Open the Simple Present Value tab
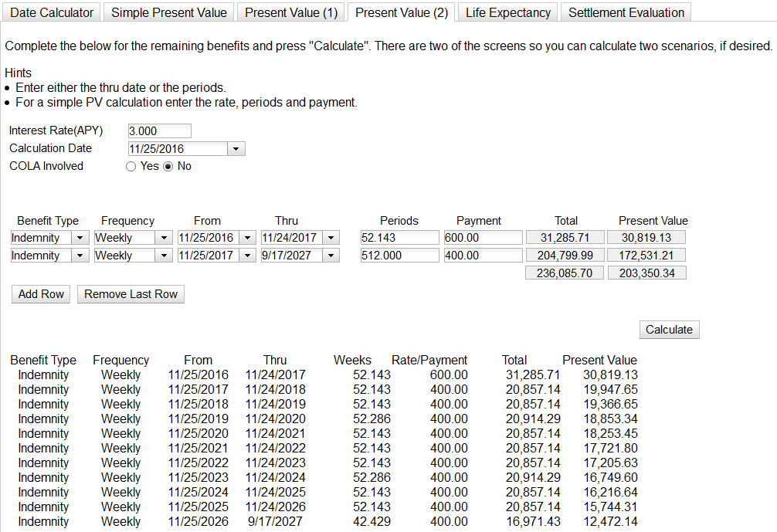Viewport: 777px width, 532px height. 169,12
